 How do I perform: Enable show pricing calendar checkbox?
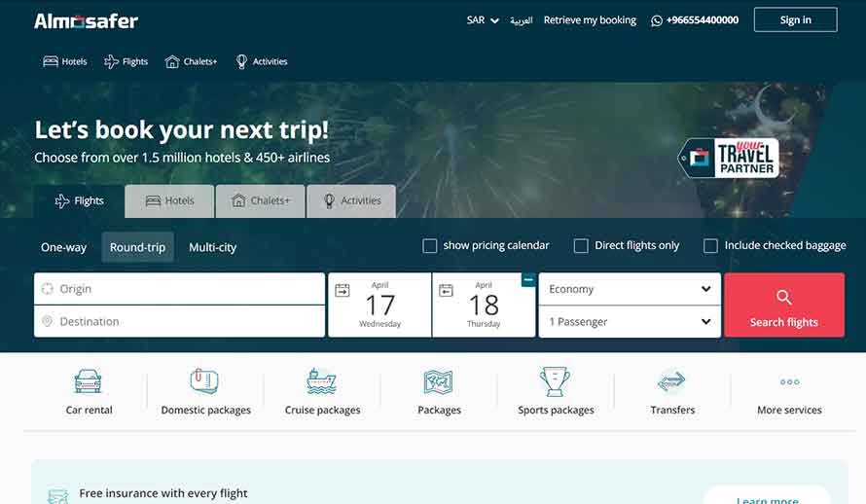pyautogui.click(x=430, y=245)
